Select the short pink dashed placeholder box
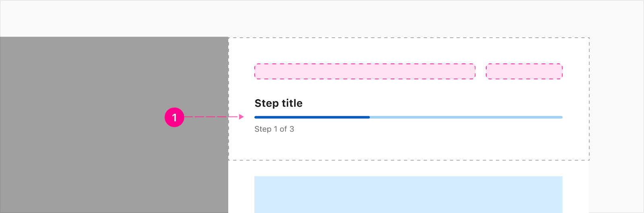This screenshot has height=213, width=644. [524, 71]
